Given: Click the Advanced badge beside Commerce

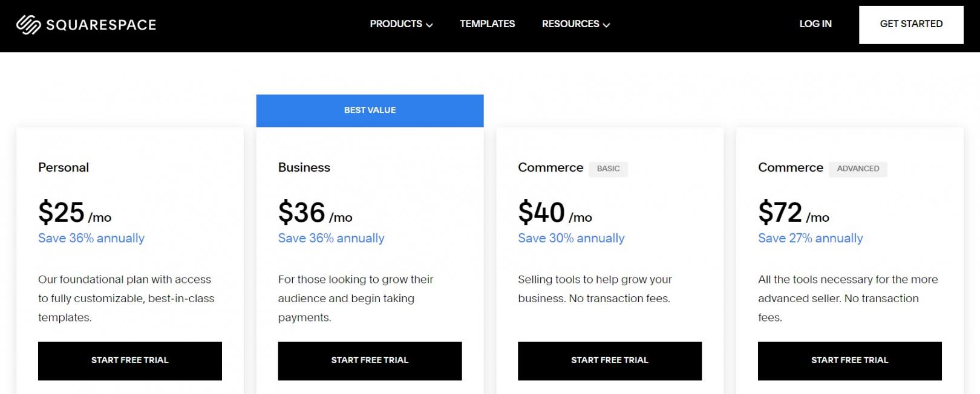Looking at the screenshot, I should click(858, 169).
